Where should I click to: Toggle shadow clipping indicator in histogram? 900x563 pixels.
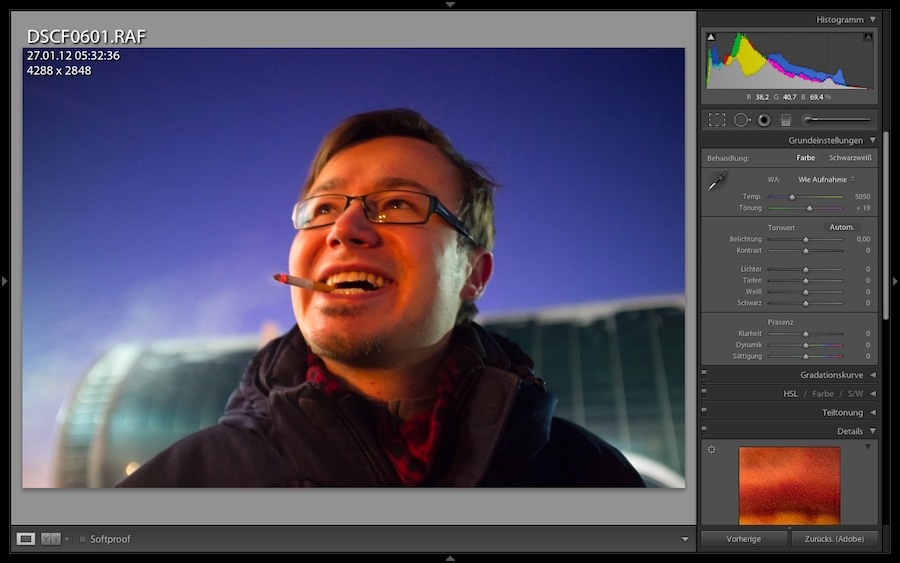pos(711,38)
